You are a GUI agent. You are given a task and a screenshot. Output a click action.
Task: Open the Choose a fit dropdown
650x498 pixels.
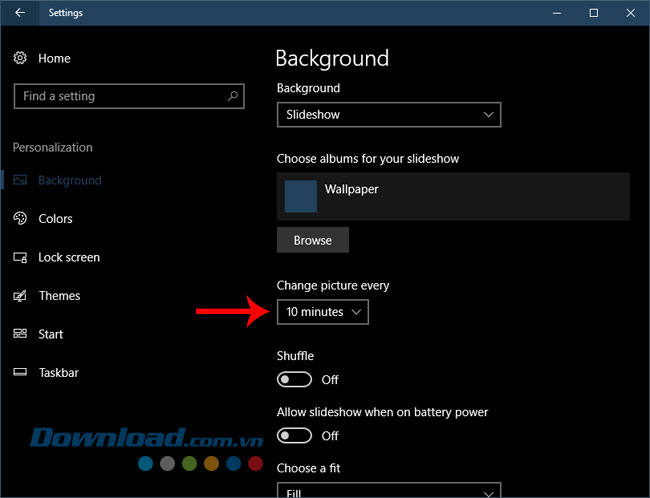(388, 491)
